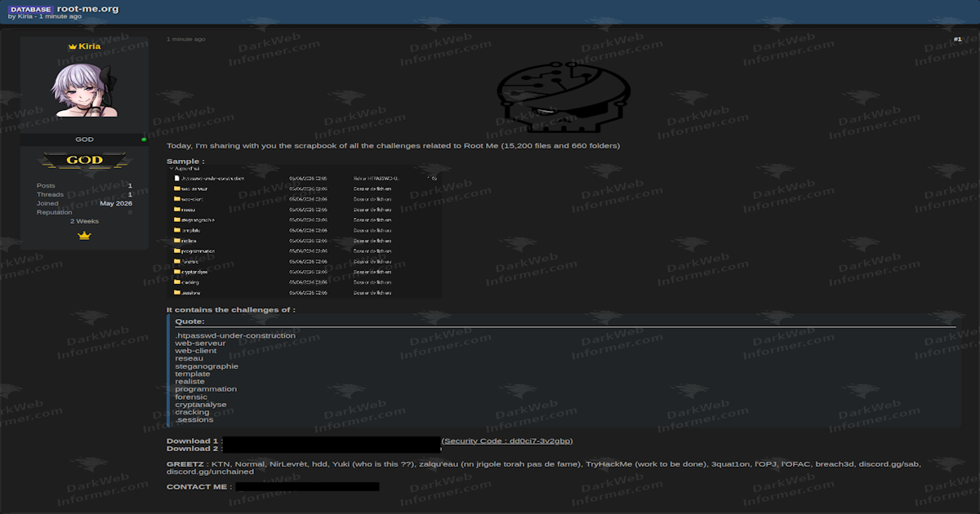The height and width of the screenshot is (514, 980).
Task: Select 'web-serveur' in the quote list
Action: [200, 343]
